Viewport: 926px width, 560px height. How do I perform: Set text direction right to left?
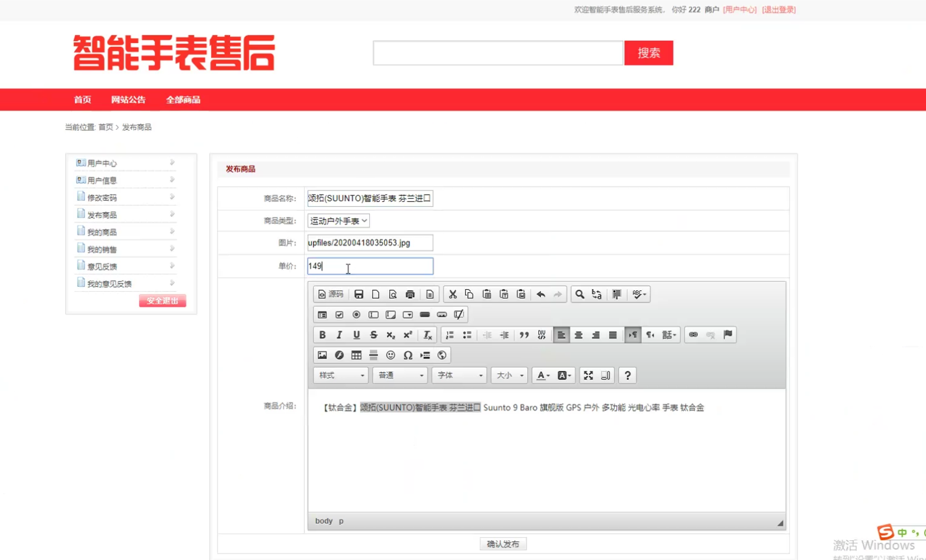point(650,335)
